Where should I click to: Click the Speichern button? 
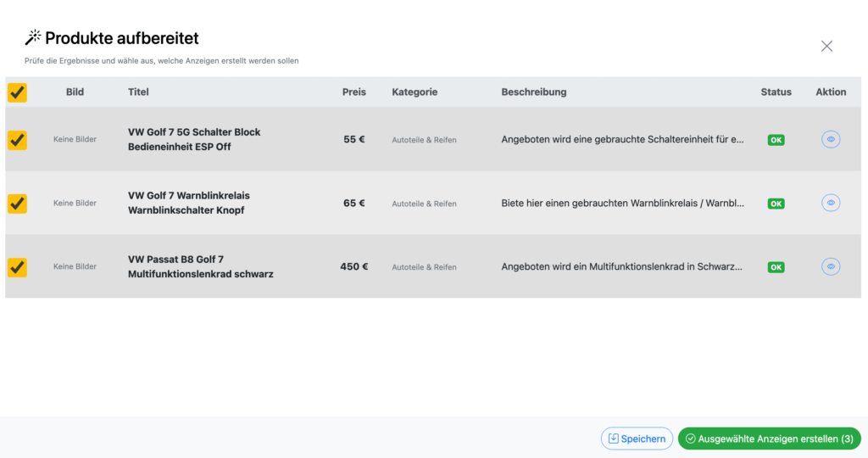click(637, 438)
